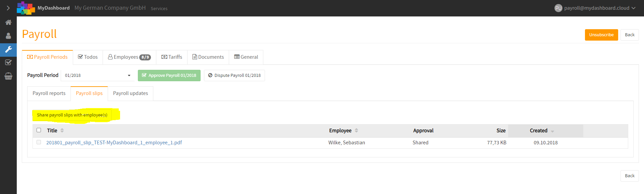Screen dimensions: 644x194
Task: Dispute Payroll 01/2018
Action: (234, 76)
